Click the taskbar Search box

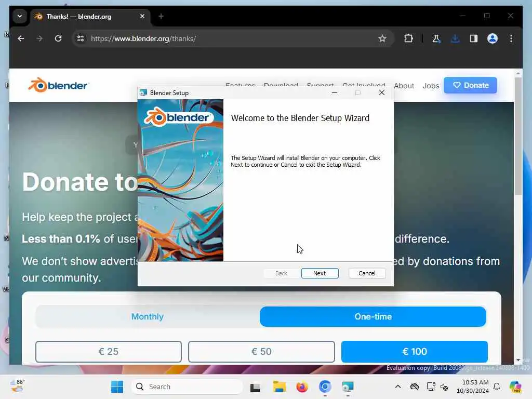187,387
